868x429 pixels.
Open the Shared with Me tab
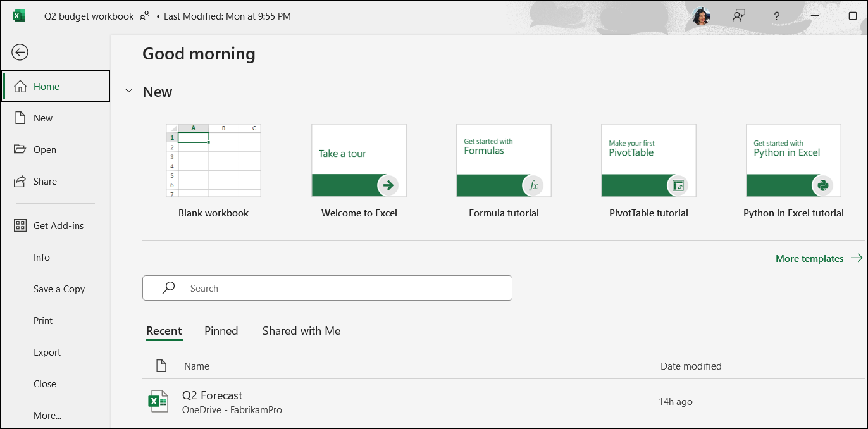[x=301, y=330]
